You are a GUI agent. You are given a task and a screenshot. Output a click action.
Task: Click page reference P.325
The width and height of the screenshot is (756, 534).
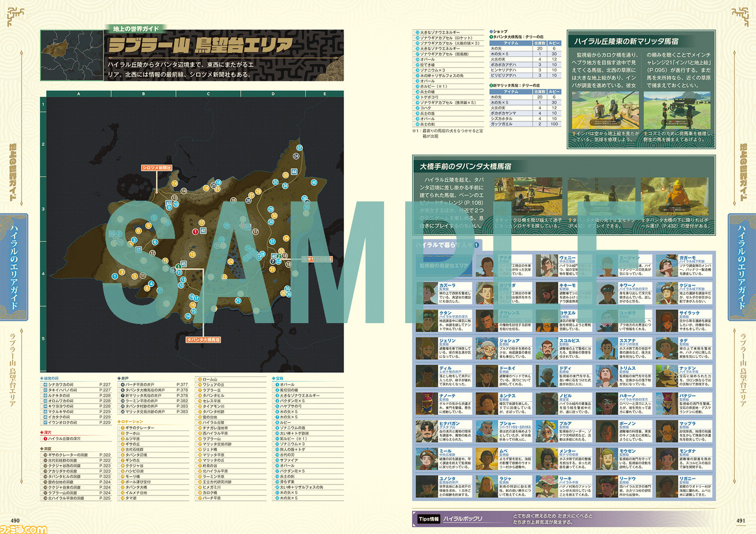(104, 499)
